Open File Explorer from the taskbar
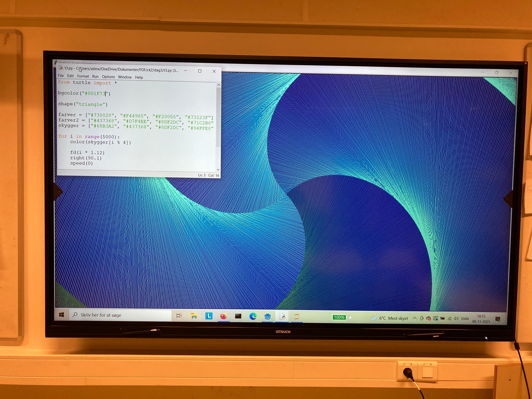The height and width of the screenshot is (399, 532). 194,316
